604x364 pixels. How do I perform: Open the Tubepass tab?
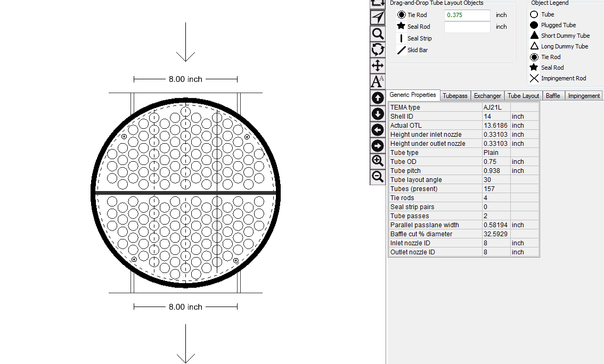pyautogui.click(x=455, y=95)
